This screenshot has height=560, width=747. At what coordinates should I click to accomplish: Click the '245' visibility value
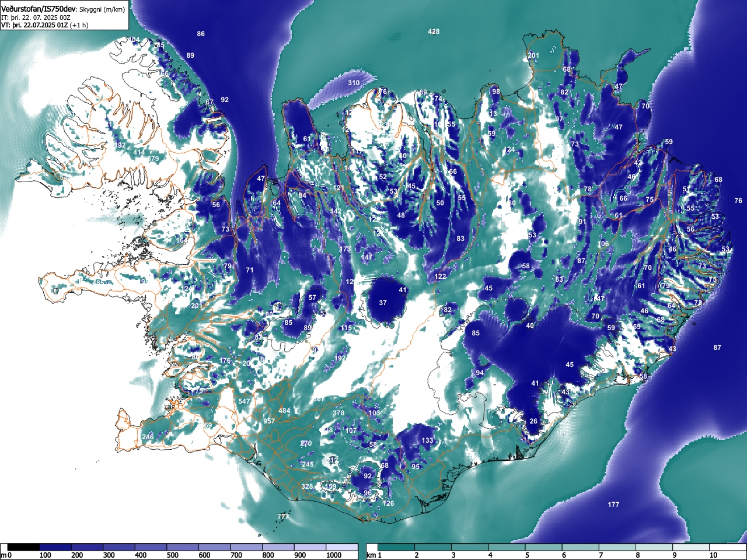308,465
